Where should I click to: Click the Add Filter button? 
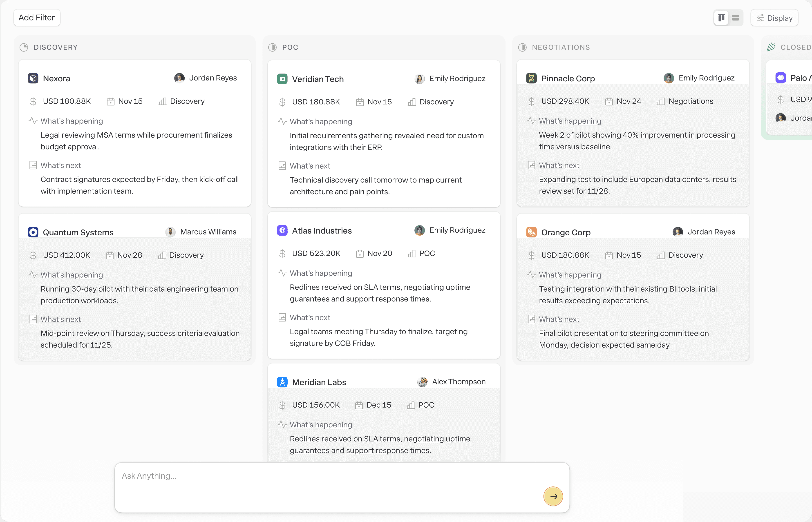(x=37, y=18)
